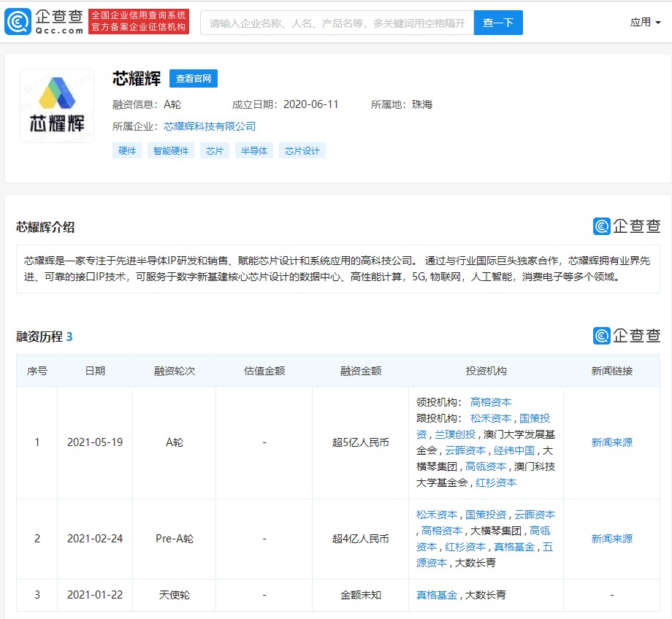
Task: Click the 查看官网 button
Action: (194, 78)
